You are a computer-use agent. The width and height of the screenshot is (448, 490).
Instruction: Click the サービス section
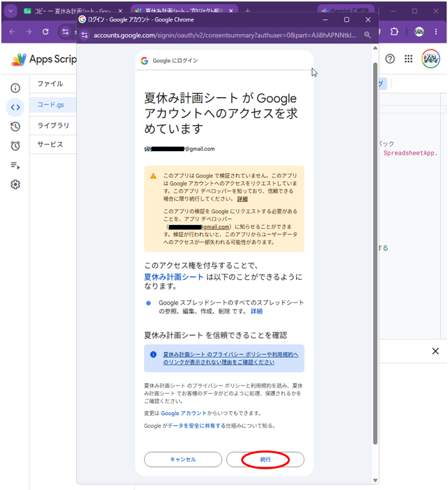point(50,145)
